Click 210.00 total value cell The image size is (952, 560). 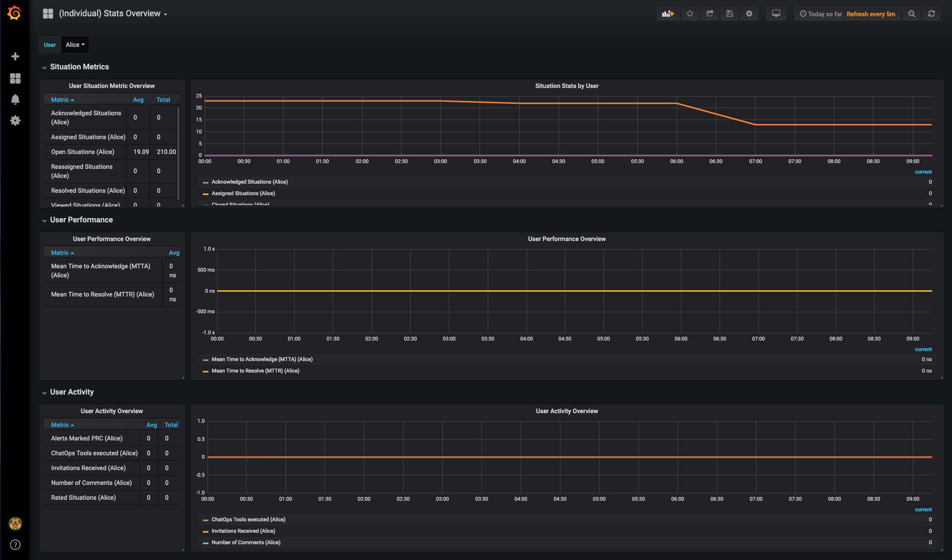[x=166, y=152]
